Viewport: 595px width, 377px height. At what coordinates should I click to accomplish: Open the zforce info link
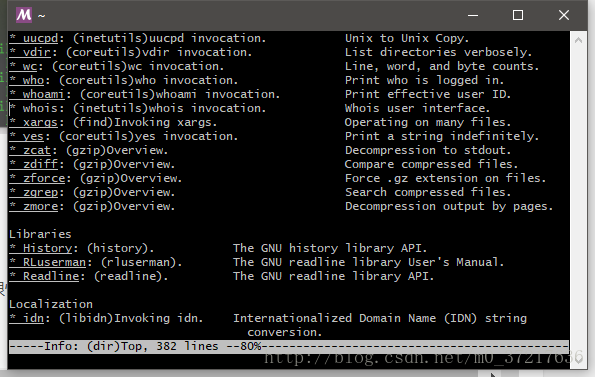(37, 179)
